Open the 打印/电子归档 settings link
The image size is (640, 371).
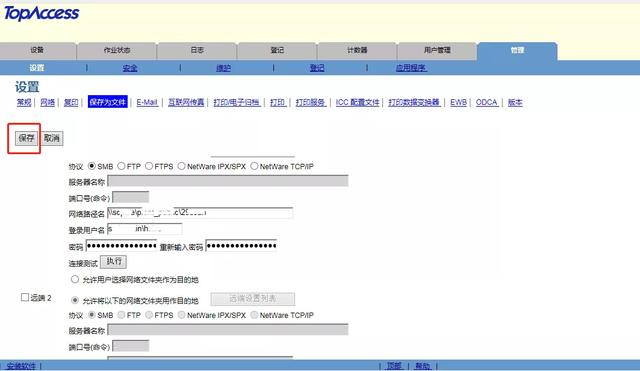[x=237, y=102]
